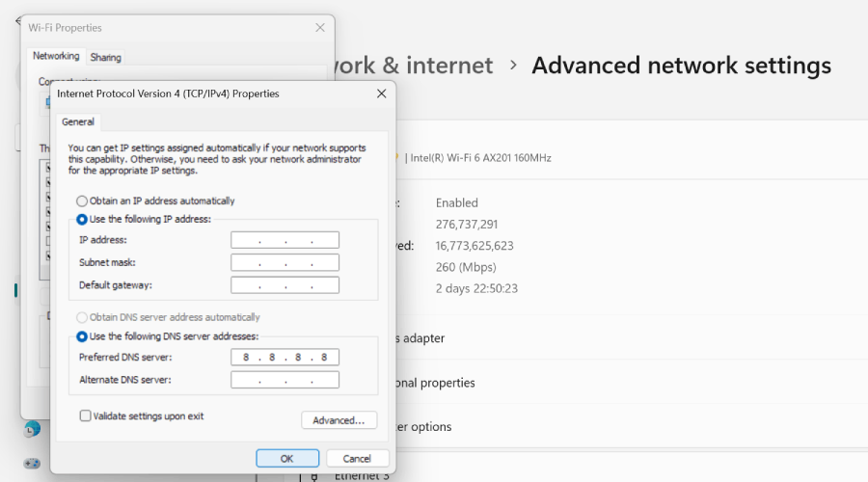Click the Ethernet 3 adapter icon
This screenshot has width=868, height=482.
(314, 477)
